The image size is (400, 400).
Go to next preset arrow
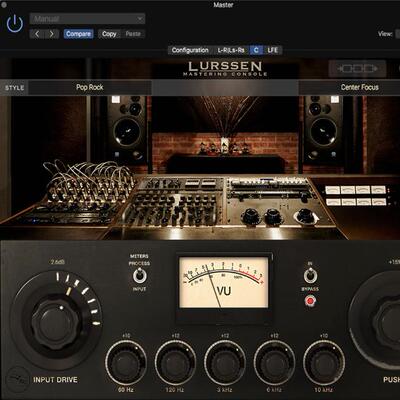point(52,34)
